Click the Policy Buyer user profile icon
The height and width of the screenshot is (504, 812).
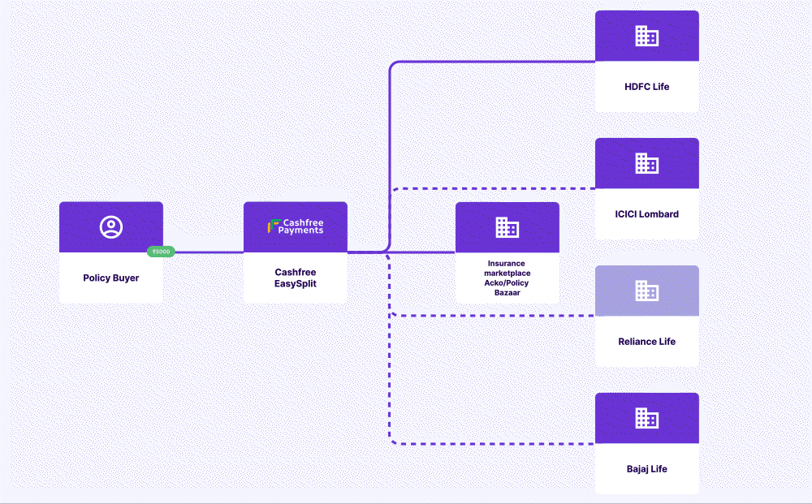tap(110, 226)
